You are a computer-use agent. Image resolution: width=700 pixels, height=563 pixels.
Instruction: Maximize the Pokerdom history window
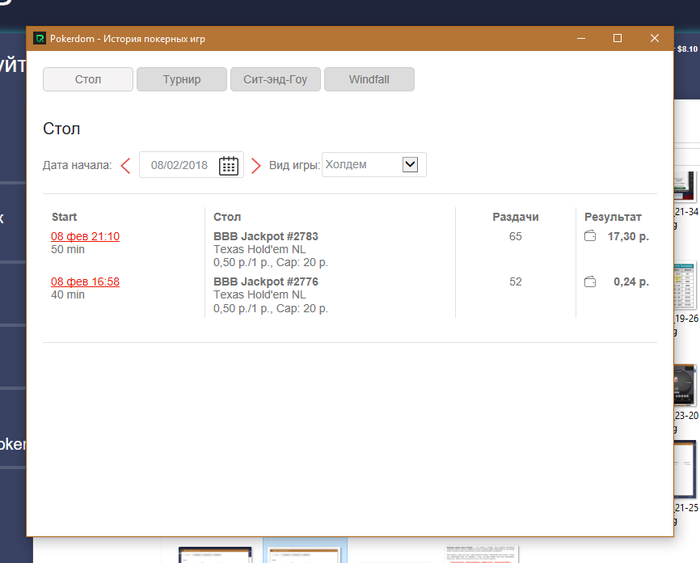point(617,38)
